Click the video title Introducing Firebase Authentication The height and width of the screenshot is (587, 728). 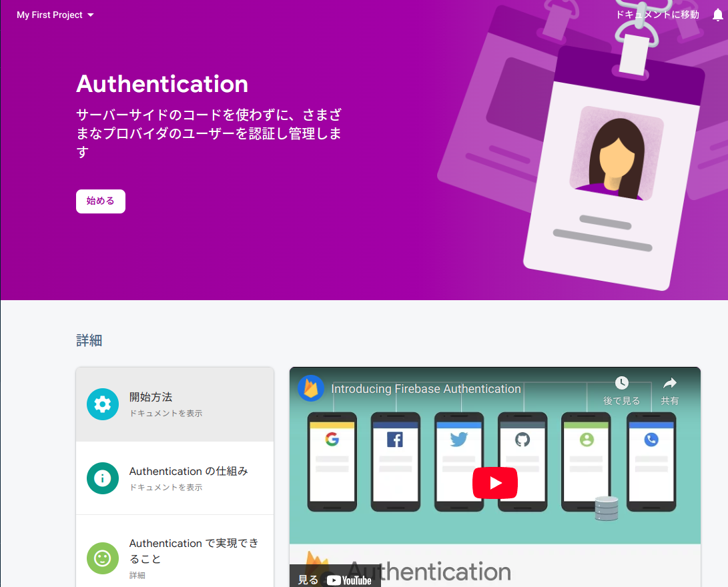(426, 389)
